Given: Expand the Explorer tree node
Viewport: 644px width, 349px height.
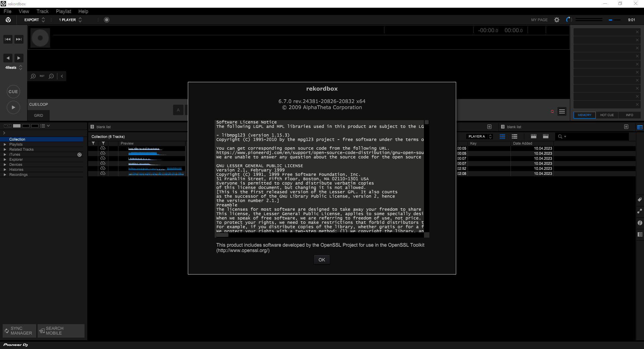Looking at the screenshot, I should [5, 159].
